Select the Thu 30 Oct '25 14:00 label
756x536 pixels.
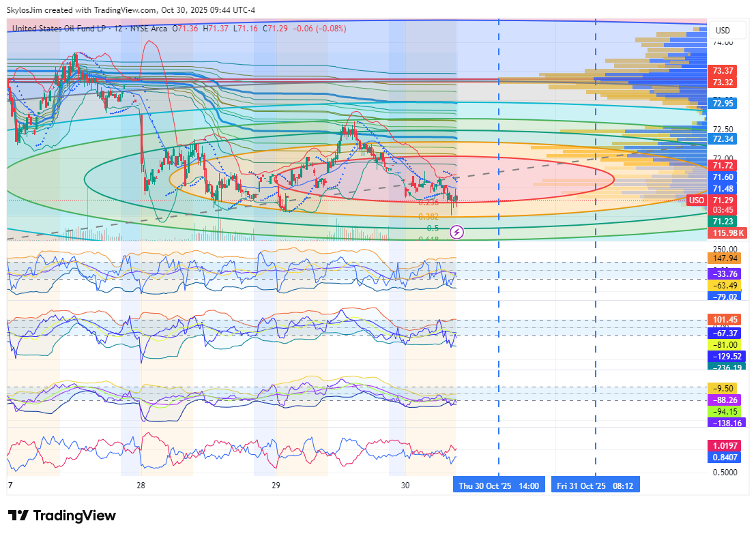click(499, 486)
